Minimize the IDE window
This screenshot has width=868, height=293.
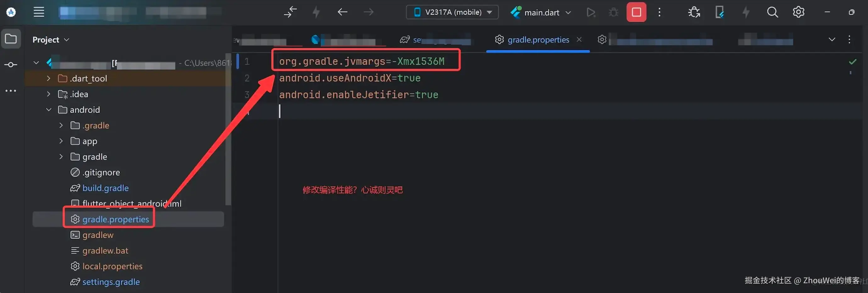pos(827,12)
